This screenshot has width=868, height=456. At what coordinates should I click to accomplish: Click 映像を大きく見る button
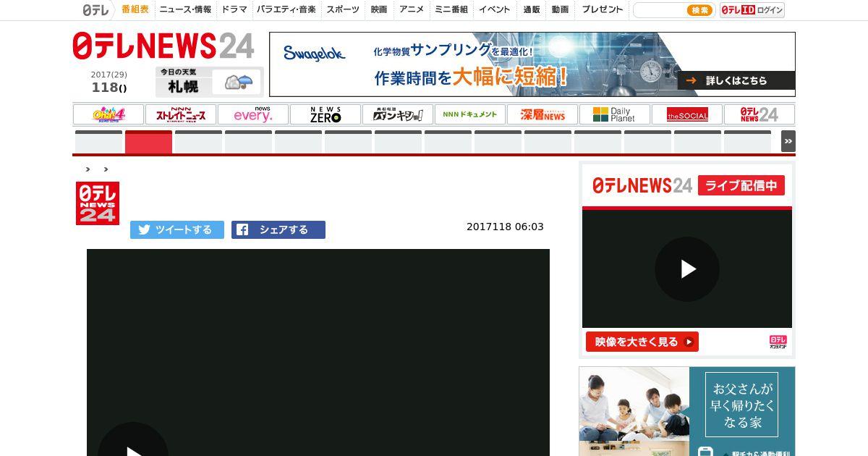coord(642,342)
